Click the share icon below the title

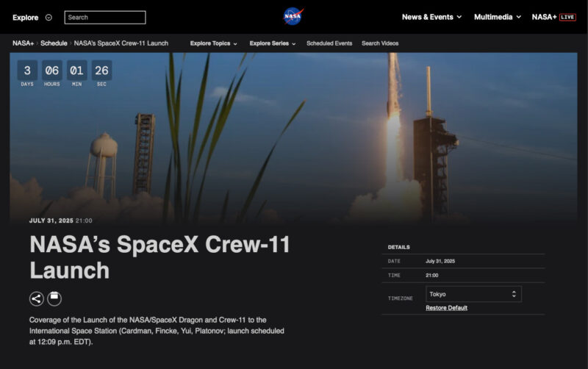pos(37,299)
